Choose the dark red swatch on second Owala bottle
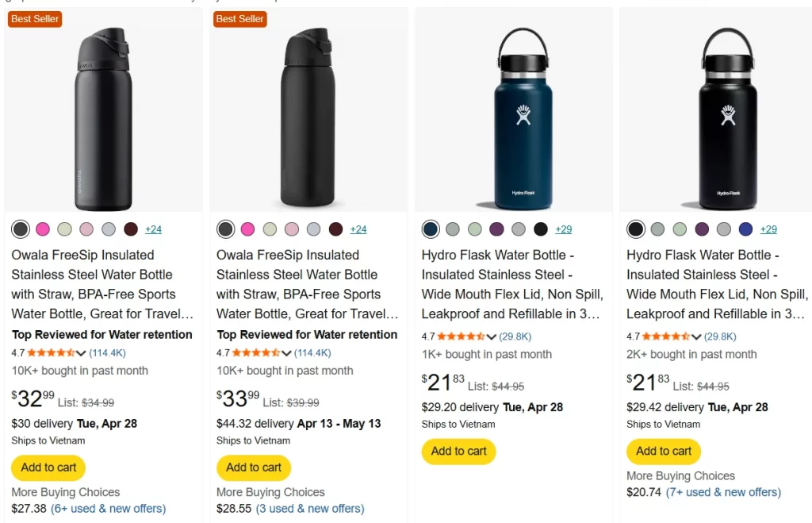The image size is (812, 523). [336, 229]
